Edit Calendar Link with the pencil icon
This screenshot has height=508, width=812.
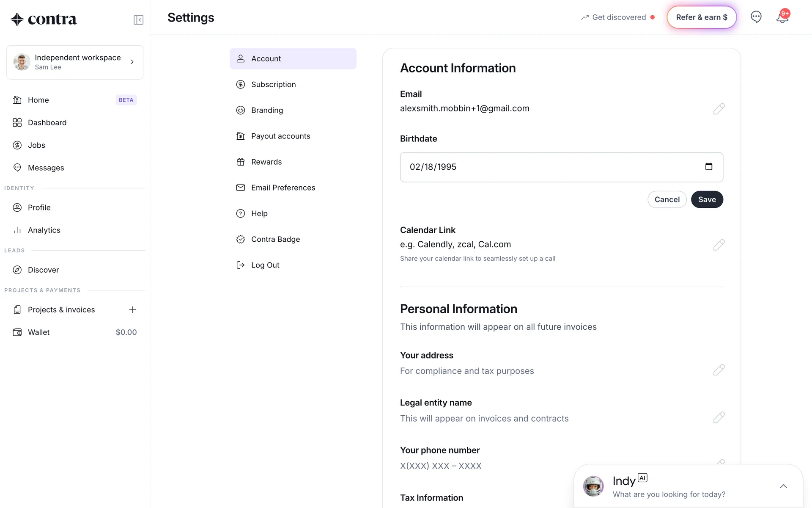coord(719,245)
